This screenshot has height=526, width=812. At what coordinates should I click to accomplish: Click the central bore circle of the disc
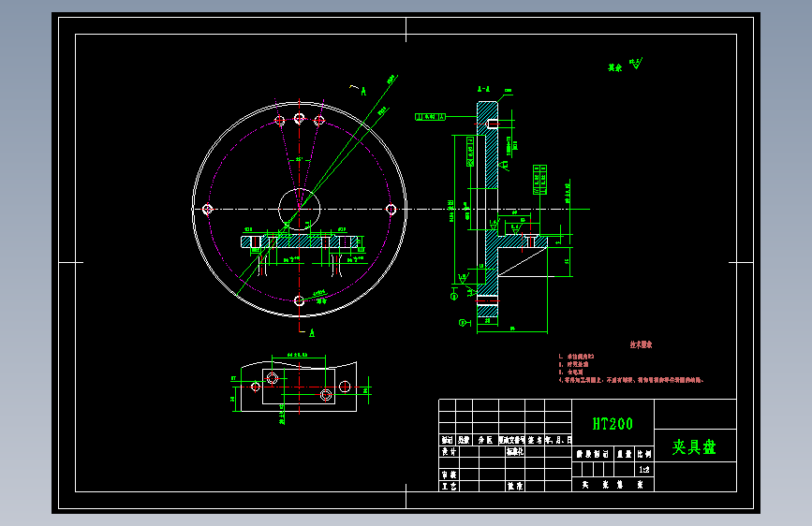coord(300,209)
